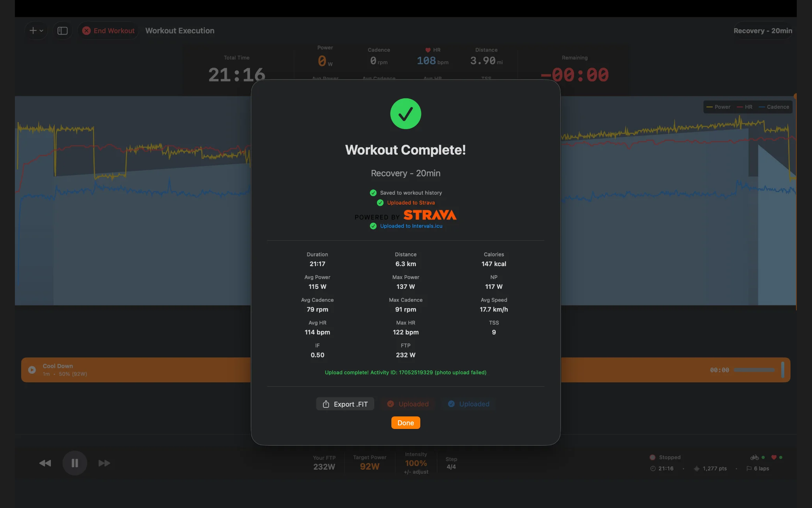The image size is (812, 508).
Task: Click the Uploaded to Strava link text
Action: [411, 203]
